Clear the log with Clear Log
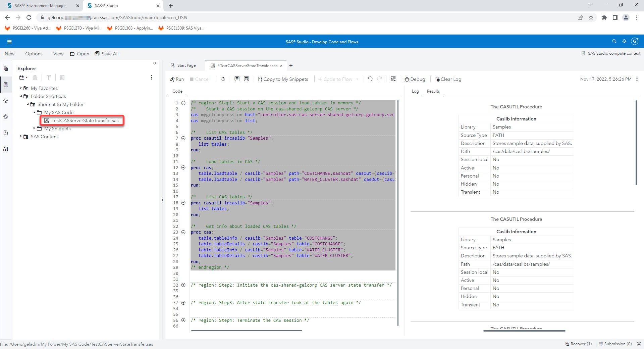The image size is (644, 349). click(x=448, y=79)
